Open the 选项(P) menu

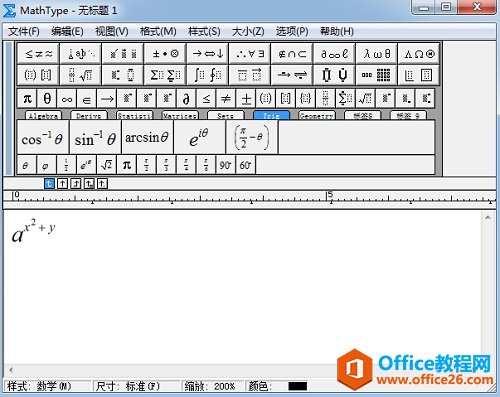point(292,32)
